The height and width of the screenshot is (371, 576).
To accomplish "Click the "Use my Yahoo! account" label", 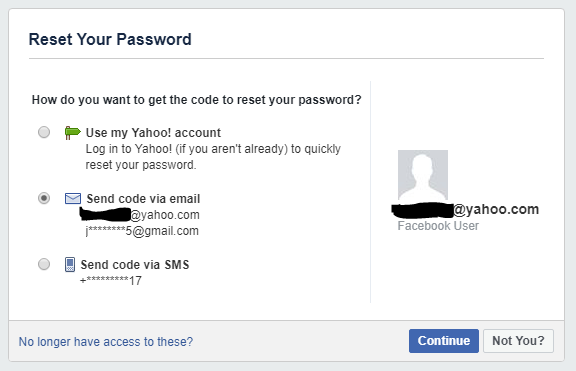I will coord(153,133).
